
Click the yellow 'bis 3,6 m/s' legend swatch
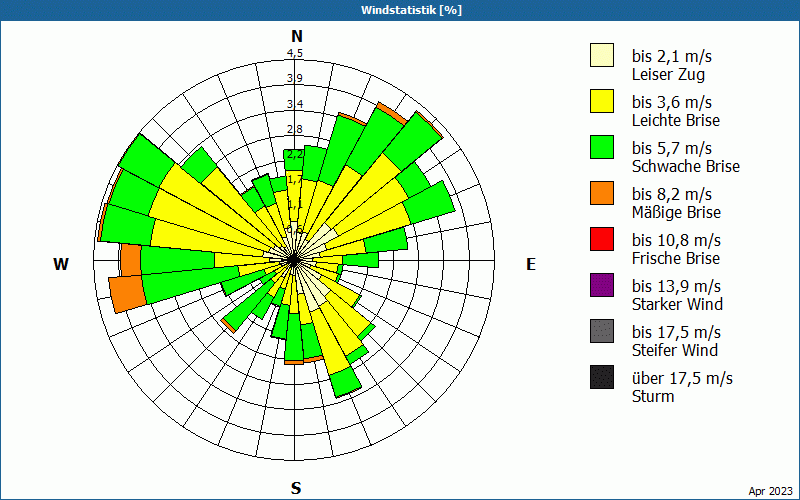pyautogui.click(x=602, y=101)
